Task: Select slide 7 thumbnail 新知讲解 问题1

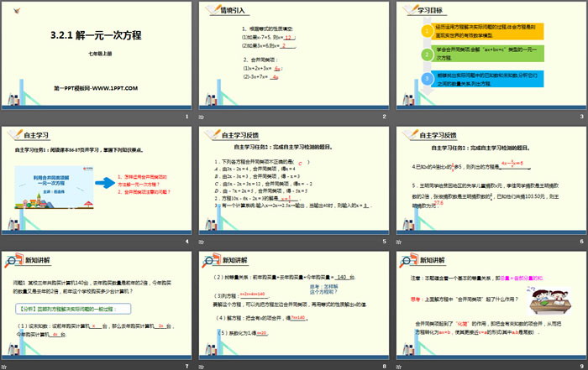Action: pyautogui.click(x=97, y=305)
